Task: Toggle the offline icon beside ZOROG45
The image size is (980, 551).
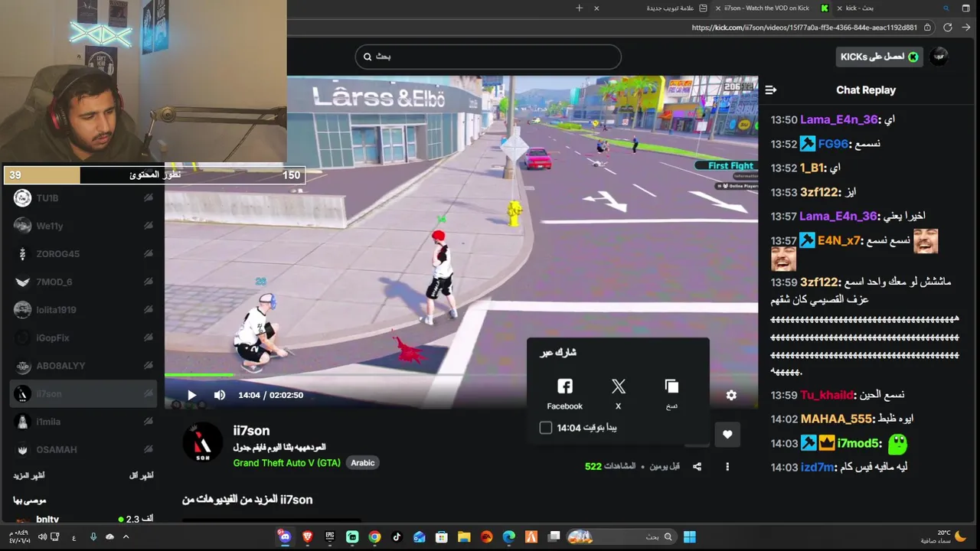Action: [149, 253]
